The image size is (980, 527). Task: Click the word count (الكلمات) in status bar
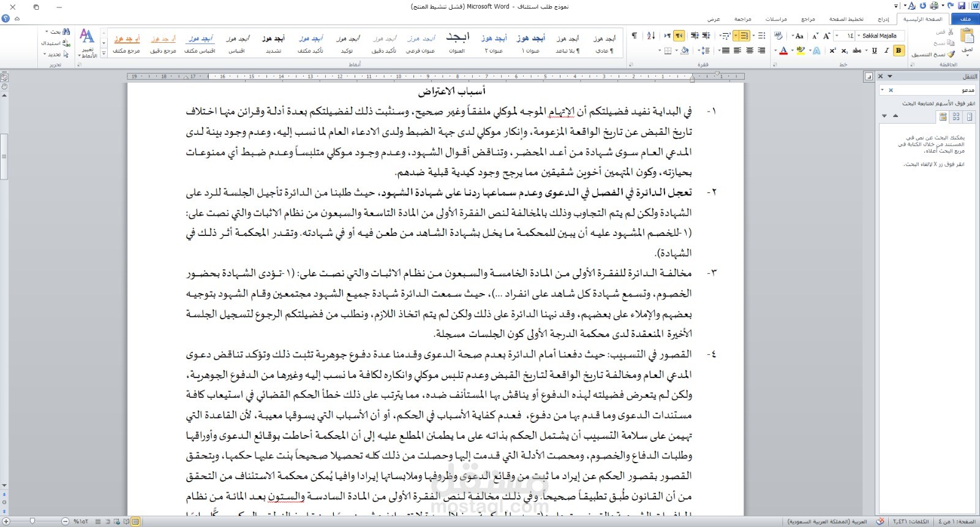(910, 521)
